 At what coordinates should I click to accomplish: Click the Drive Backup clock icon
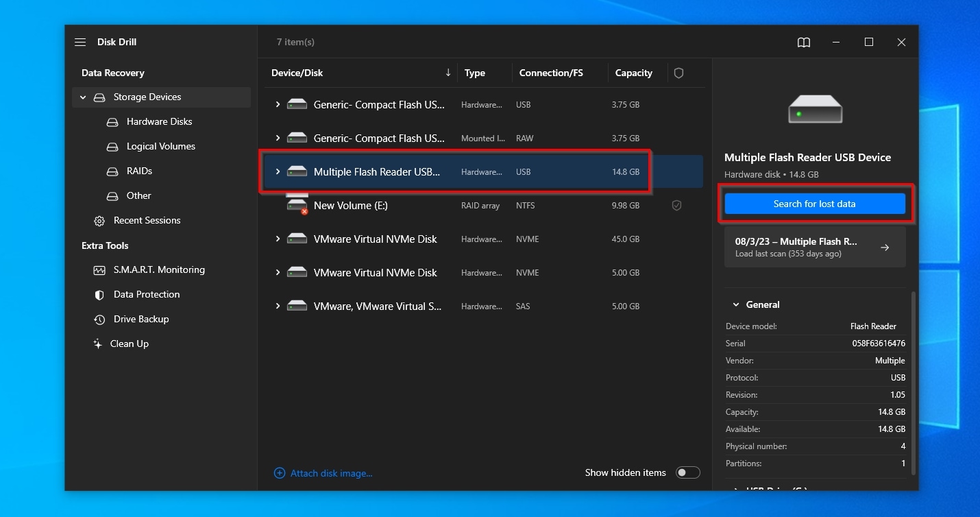[99, 320]
